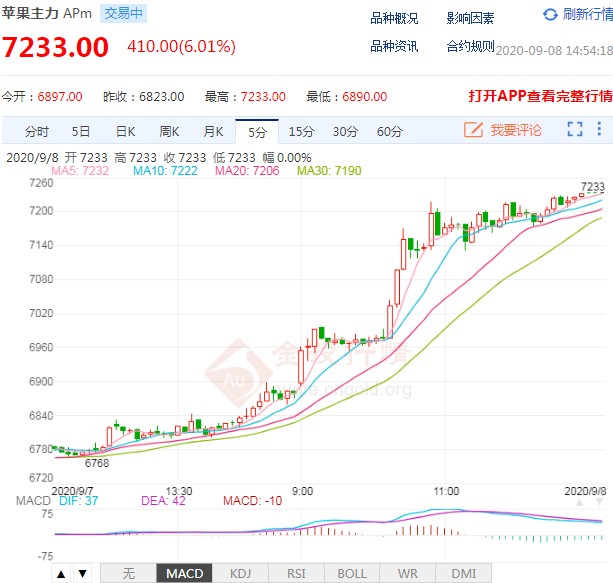The image size is (613, 583).
Task: Click the 2020-09-08 14:54:18 timestamp
Action: point(554,51)
